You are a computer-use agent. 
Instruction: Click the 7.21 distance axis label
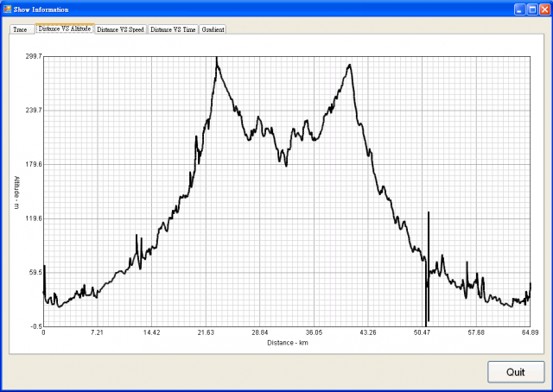click(x=97, y=332)
